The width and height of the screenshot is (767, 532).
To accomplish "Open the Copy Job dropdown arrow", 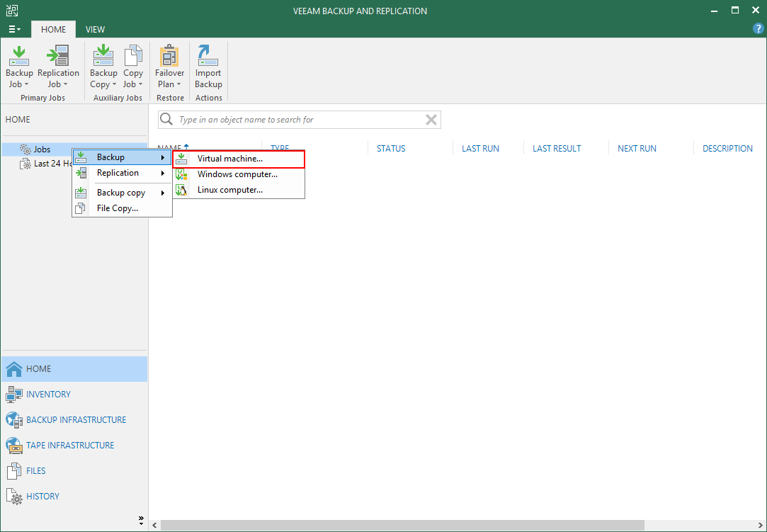I will 140,85.
